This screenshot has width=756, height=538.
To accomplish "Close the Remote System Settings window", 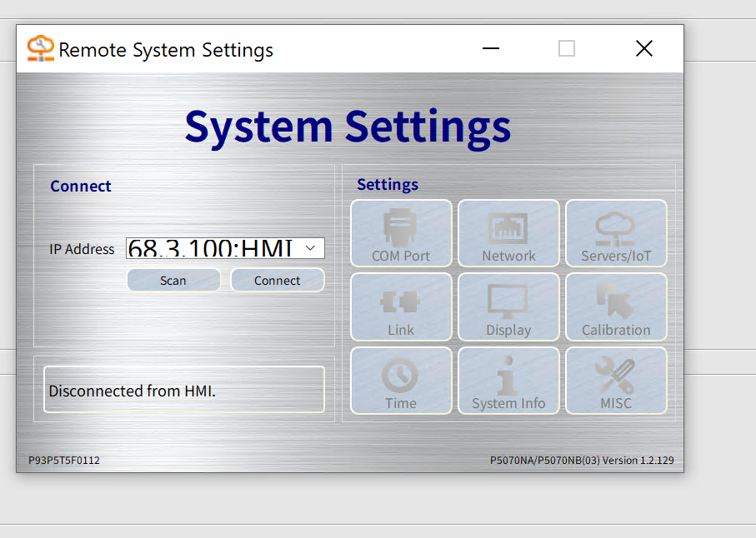I will point(643,48).
